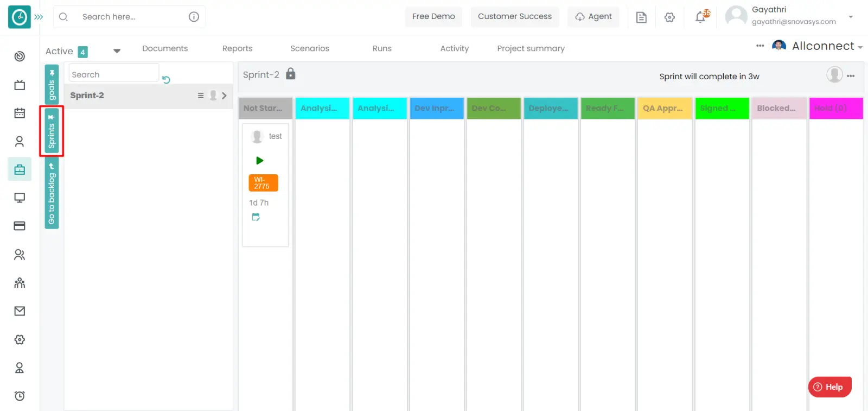Click the document icon in header
Viewport: 868px width, 411px height.
[x=641, y=17]
